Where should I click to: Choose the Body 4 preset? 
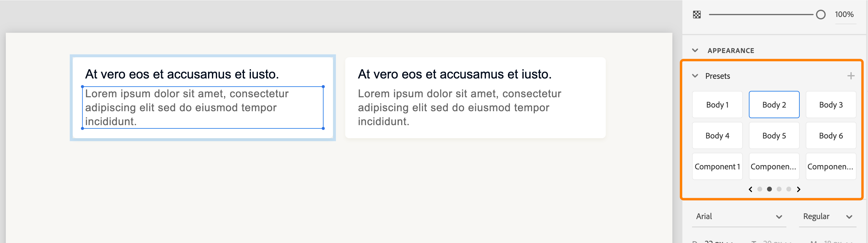pos(717,136)
